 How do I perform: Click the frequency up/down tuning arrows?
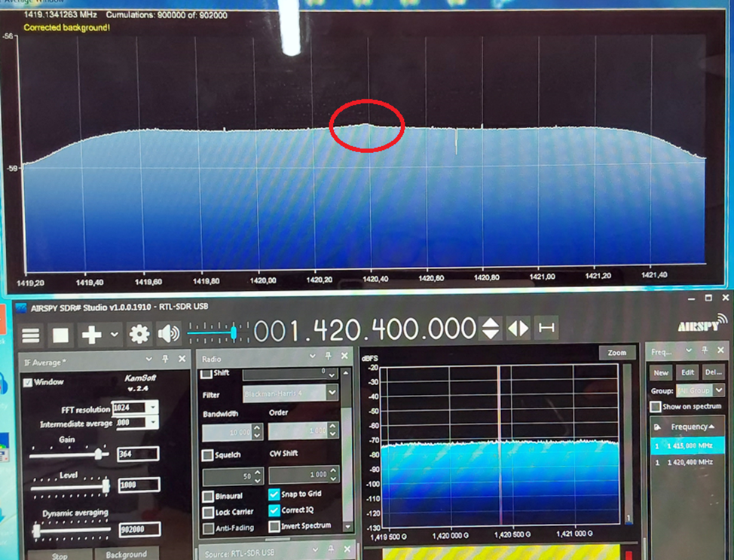click(491, 328)
